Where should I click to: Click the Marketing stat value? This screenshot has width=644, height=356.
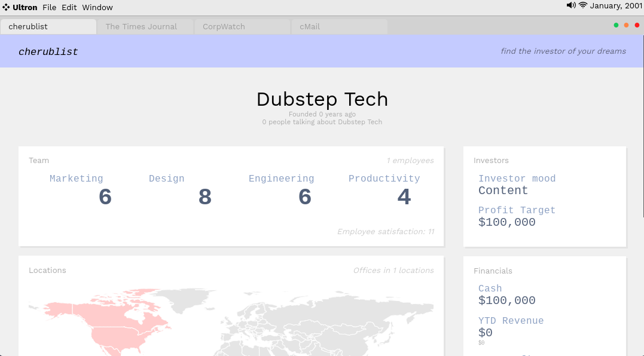[105, 197]
